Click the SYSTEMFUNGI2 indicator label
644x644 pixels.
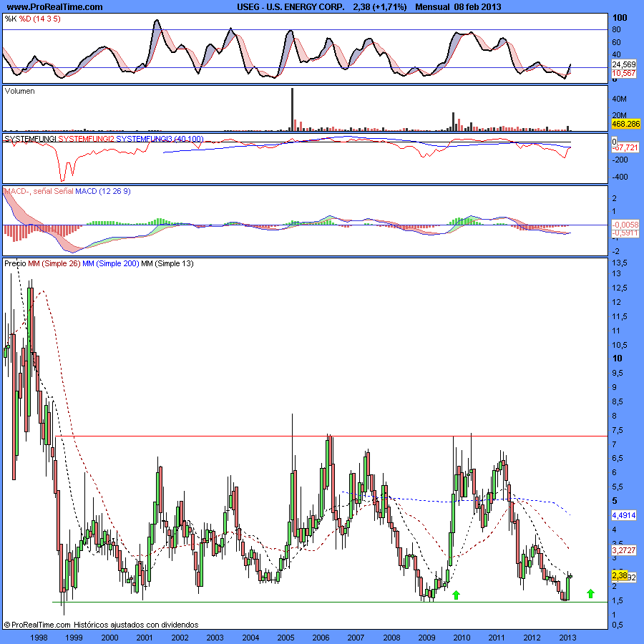click(x=86, y=139)
